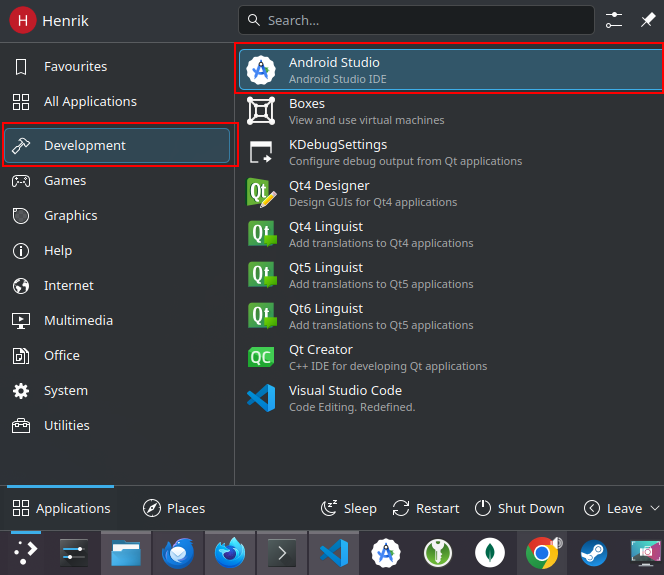Open Qt6 Linguist
The image size is (664, 575).
[x=451, y=316]
